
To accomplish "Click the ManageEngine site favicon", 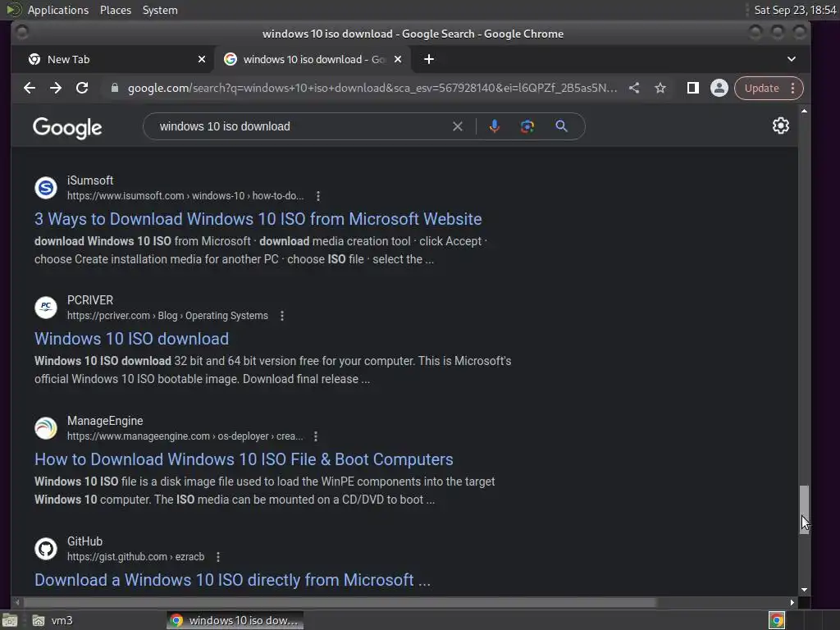I will (x=46, y=428).
